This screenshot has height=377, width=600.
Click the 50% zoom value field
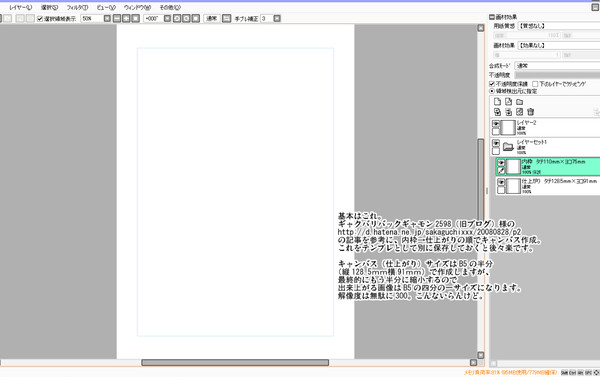tap(92, 18)
